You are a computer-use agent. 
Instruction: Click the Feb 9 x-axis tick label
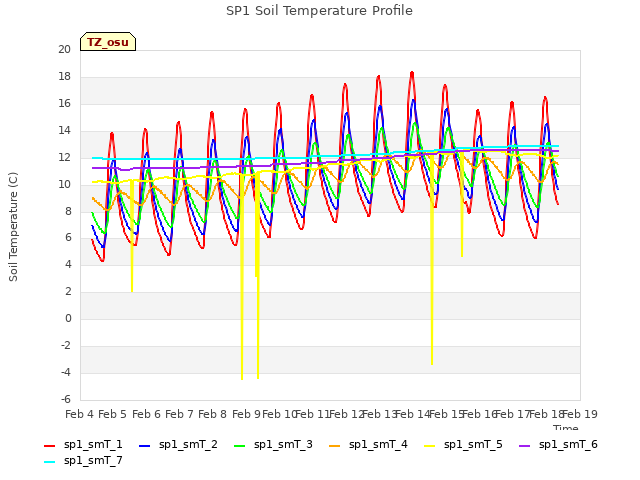pos(246,414)
